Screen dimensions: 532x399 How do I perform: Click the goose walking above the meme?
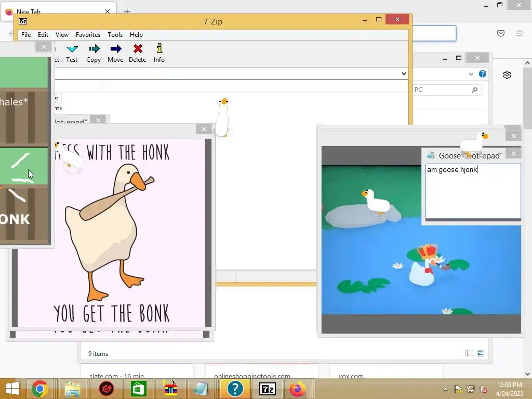223,119
